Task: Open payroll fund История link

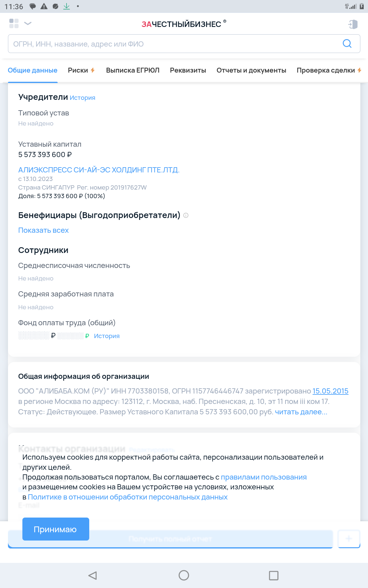Action: (x=107, y=336)
